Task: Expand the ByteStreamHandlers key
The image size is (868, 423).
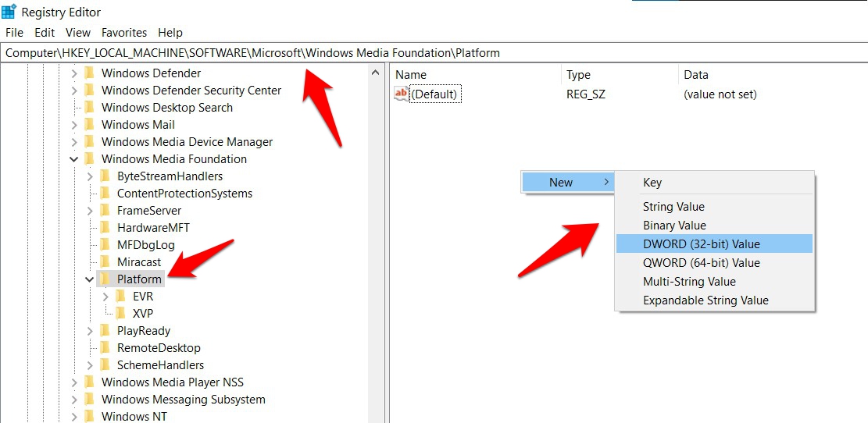Action: click(x=90, y=176)
